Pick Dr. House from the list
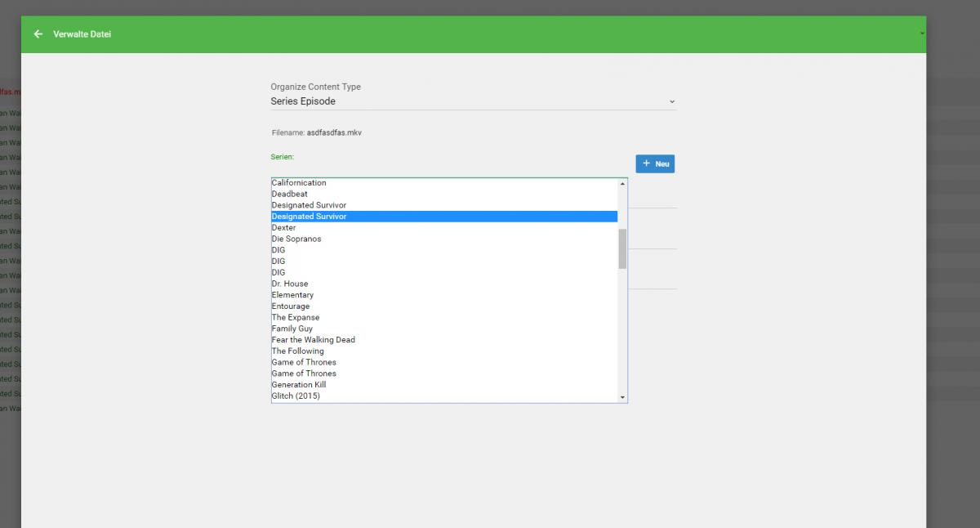Screen dimensions: 980x528 coord(444,284)
